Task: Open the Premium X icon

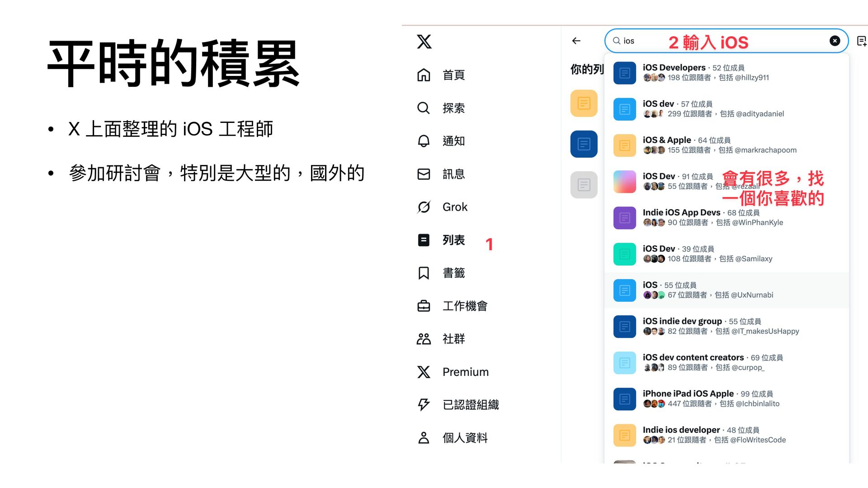Action: [x=424, y=372]
